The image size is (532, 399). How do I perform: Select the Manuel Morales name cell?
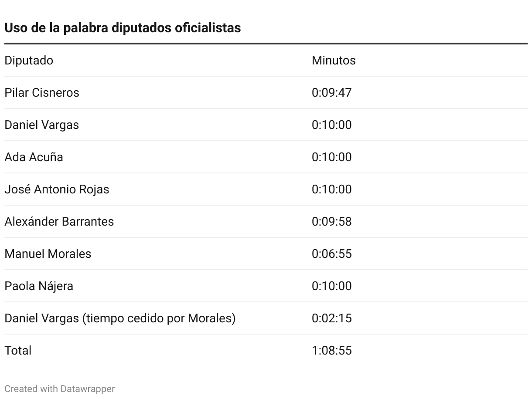[48, 254]
